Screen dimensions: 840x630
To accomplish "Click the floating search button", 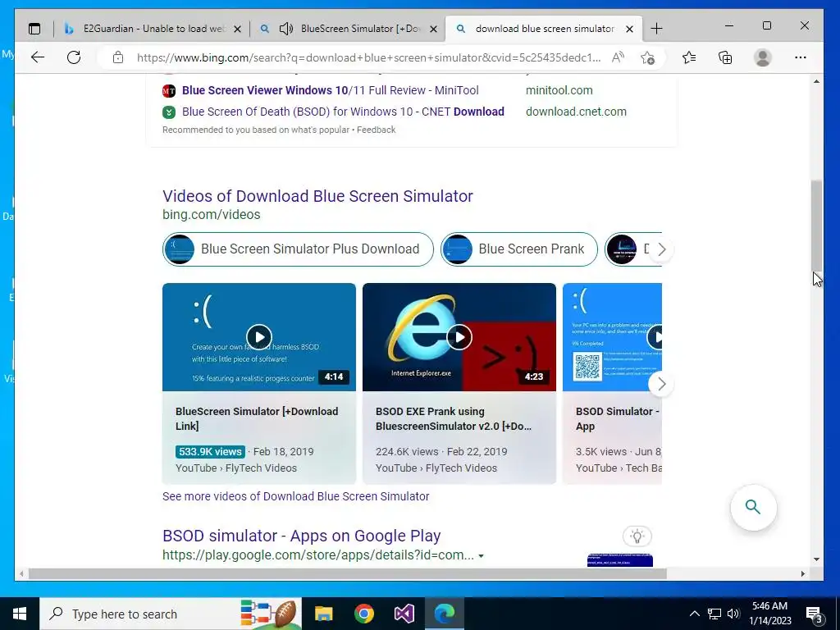I will point(753,507).
